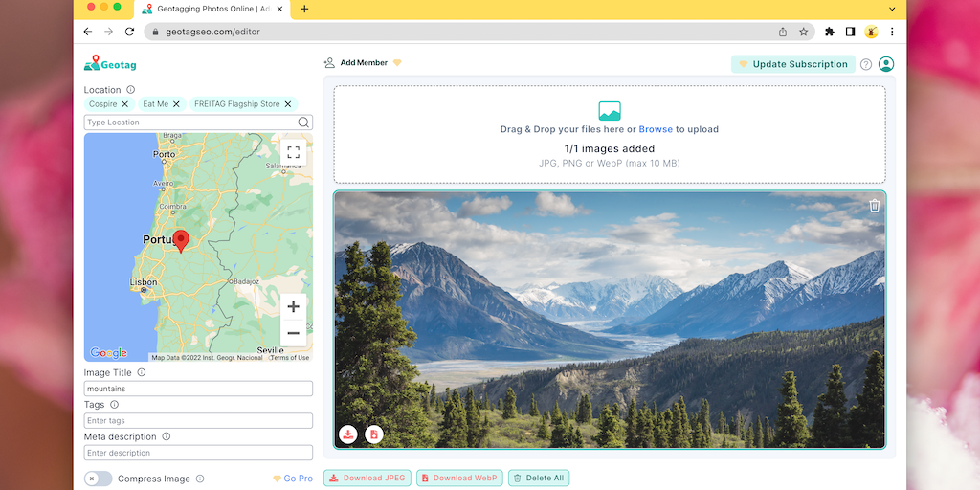This screenshot has height=490, width=980.
Task: Click the location search magnifier icon
Action: 303,122
